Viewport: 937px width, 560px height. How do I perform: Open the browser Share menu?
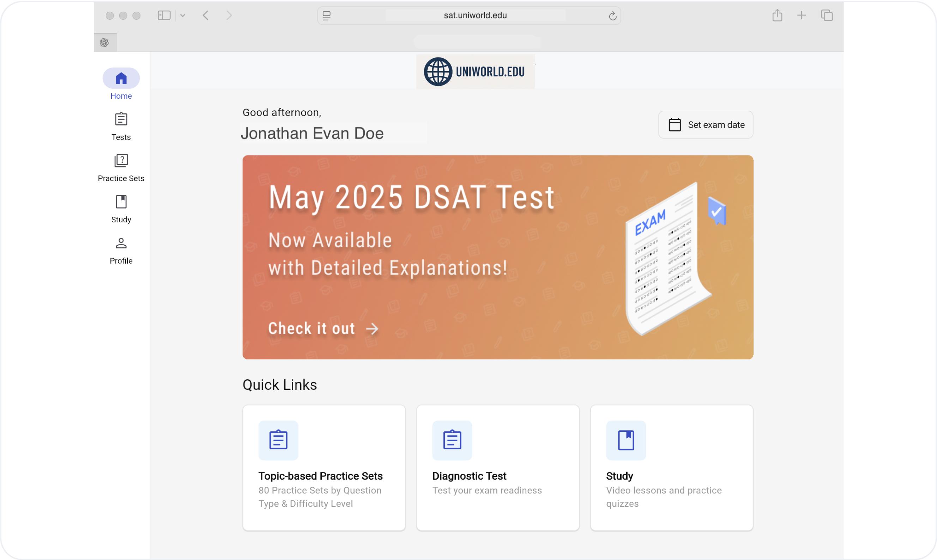click(777, 16)
